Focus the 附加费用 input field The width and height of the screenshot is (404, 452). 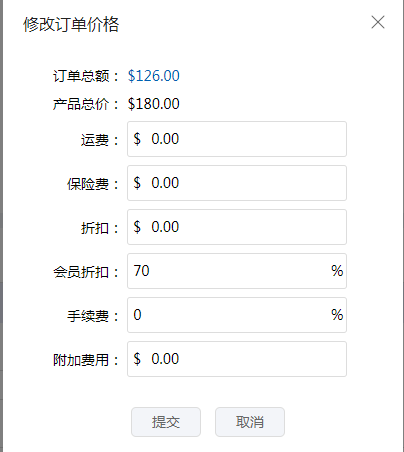[x=237, y=359]
